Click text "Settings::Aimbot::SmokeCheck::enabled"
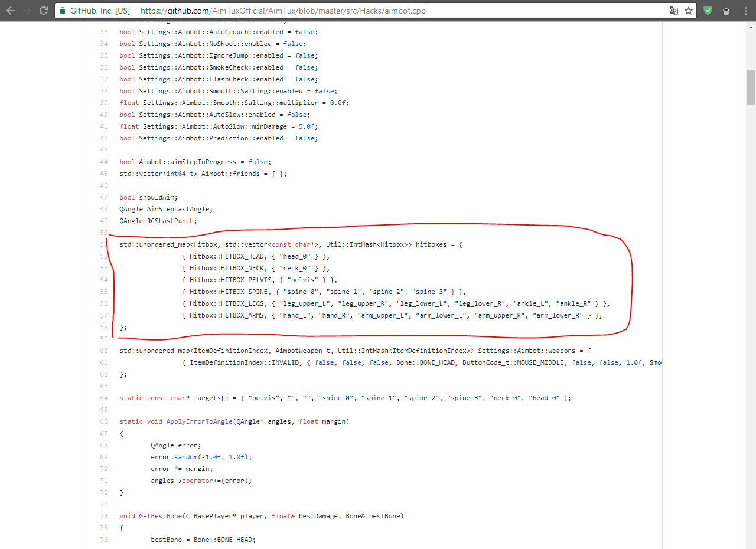Screen dimensions: 756x549 click(211, 67)
